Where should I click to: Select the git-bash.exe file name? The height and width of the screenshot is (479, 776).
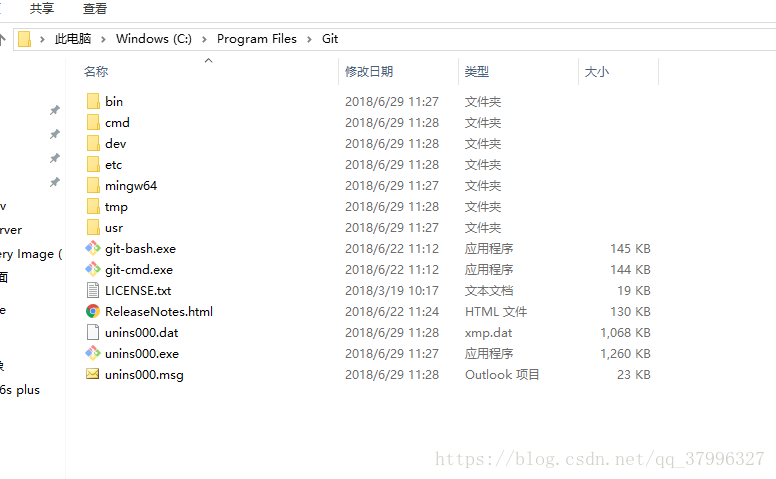141,249
